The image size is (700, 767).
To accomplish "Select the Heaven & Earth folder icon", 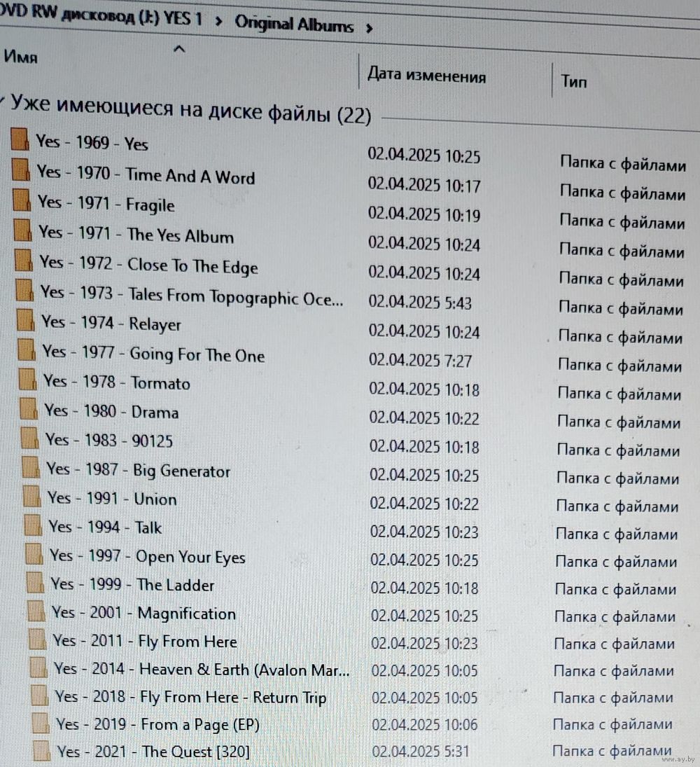I will click(38, 668).
